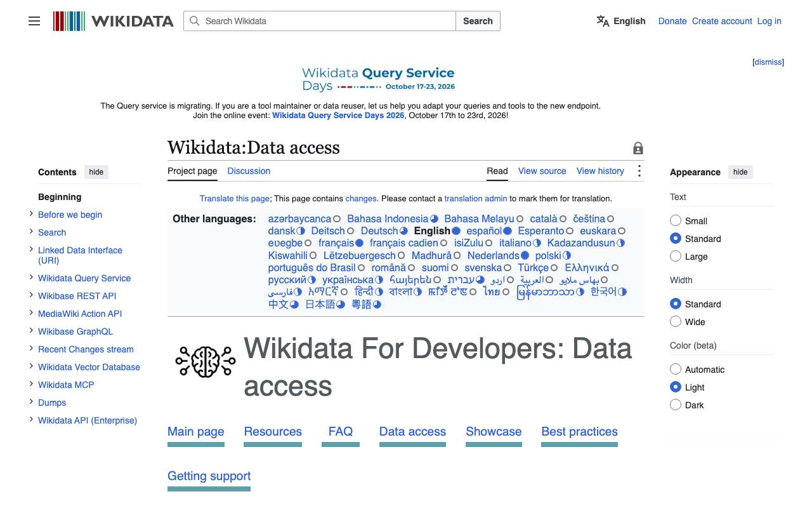The height and width of the screenshot is (508, 812).
Task: Open the Project page tab
Action: [192, 171]
